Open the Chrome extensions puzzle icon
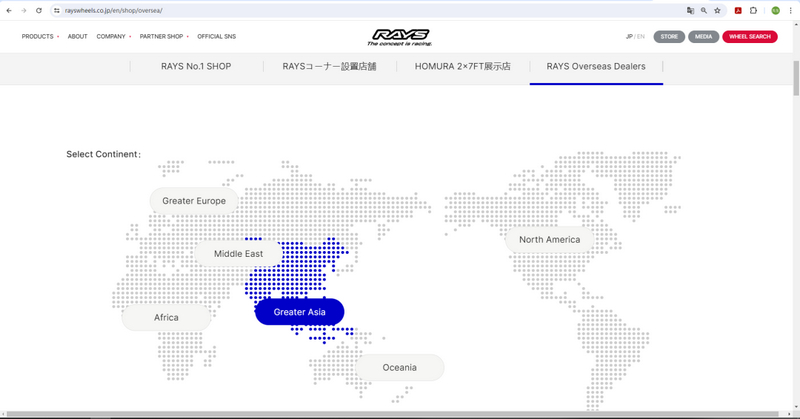Image resolution: width=800 pixels, height=419 pixels. [x=753, y=10]
